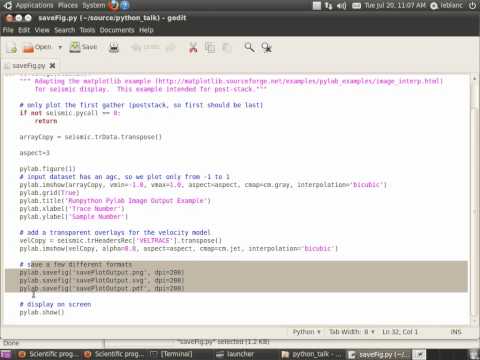Click the line 'pylab.grid(True)'
The height and width of the screenshot is (360, 480).
pyautogui.click(x=49, y=193)
